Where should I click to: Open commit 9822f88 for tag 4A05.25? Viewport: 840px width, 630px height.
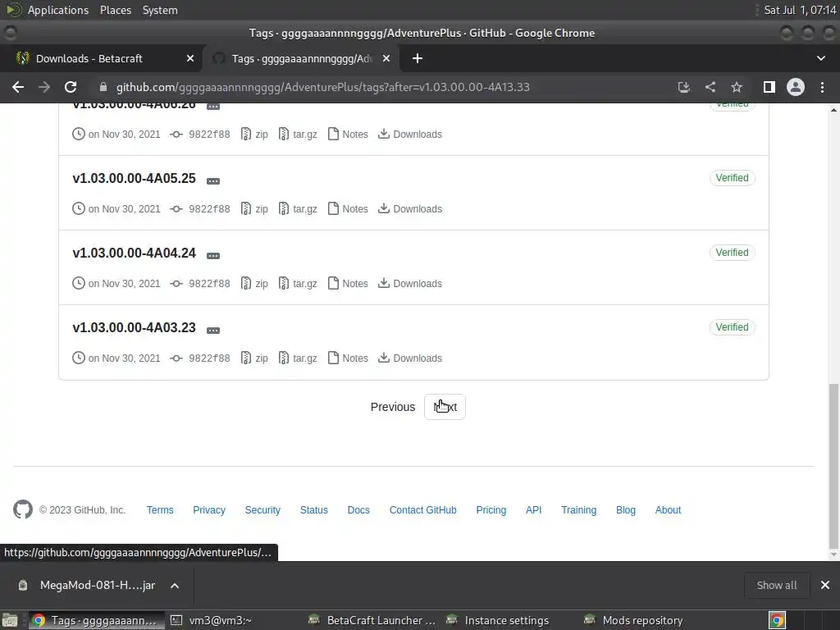(x=200, y=209)
